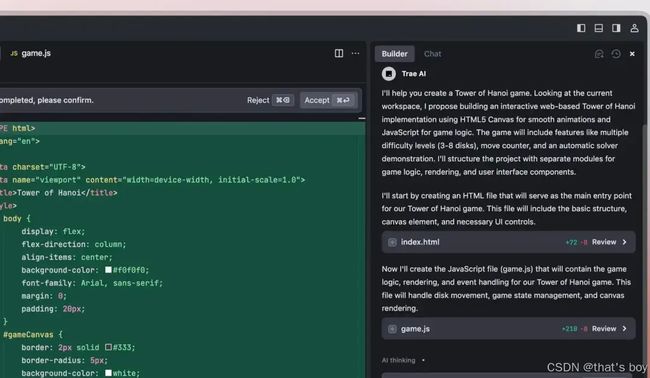Open the editor's more actions ellipsis menu

355,53
